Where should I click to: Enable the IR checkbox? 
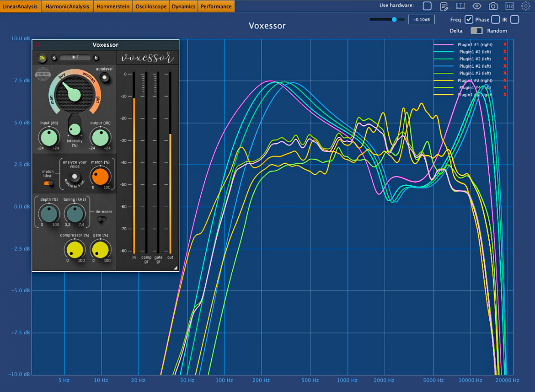pos(514,20)
